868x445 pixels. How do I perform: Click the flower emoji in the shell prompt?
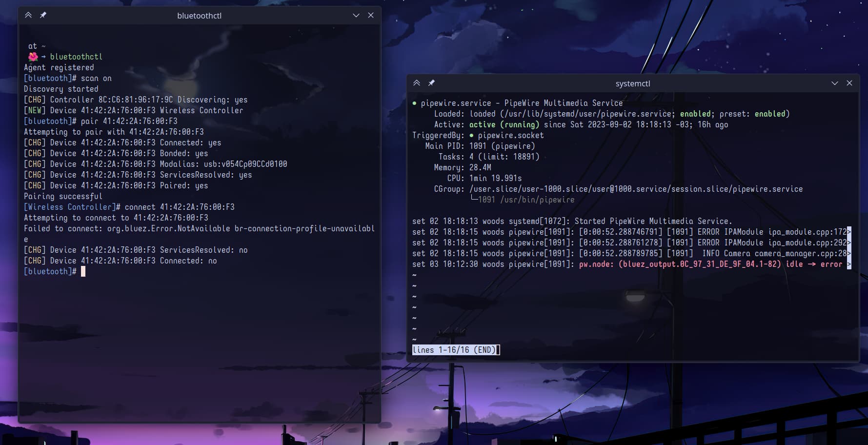[x=33, y=57]
